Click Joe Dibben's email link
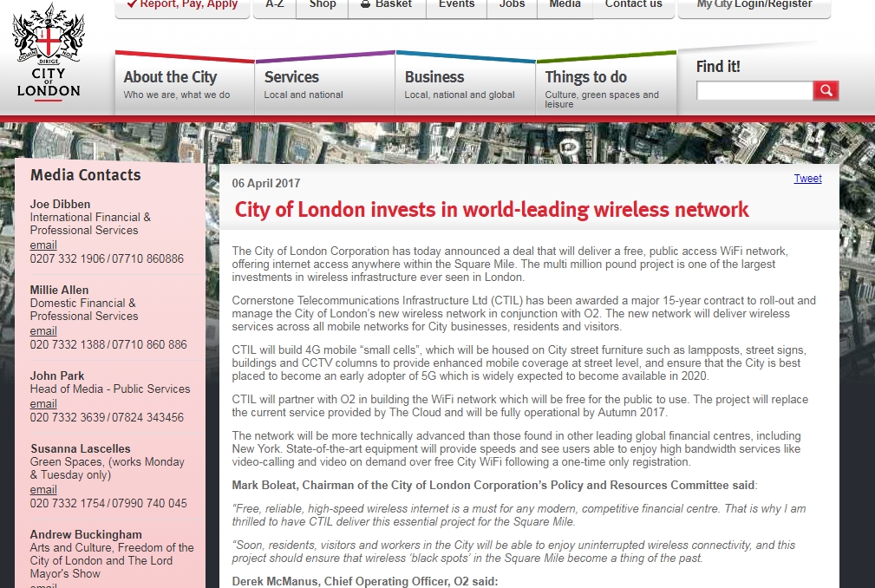The image size is (875, 588). click(43, 245)
